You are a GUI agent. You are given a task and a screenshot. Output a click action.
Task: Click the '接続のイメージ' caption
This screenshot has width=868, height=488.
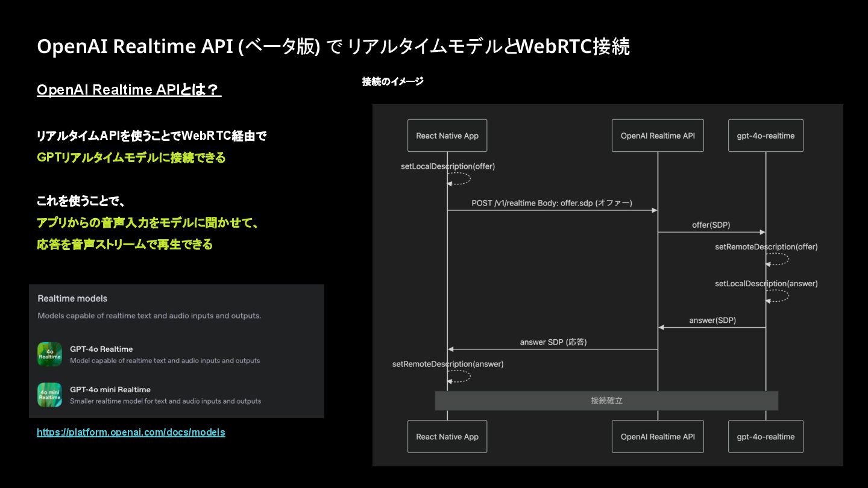pos(393,81)
